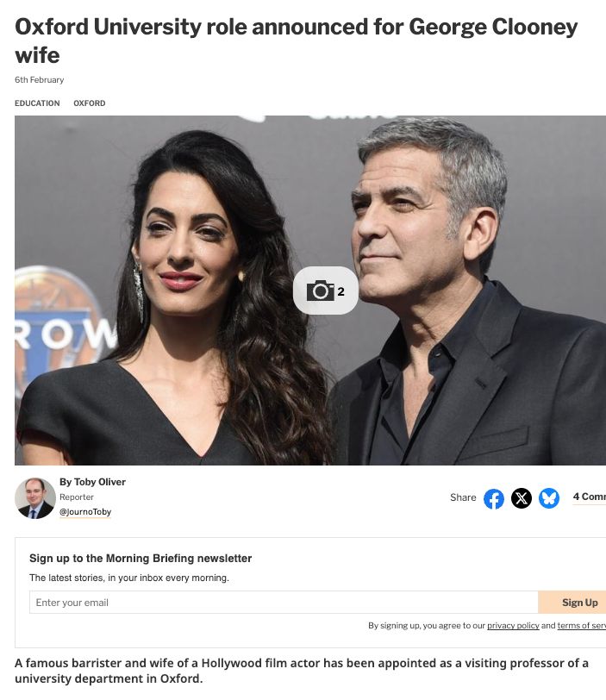Focus the Enter your email field
606x700 pixels.
(x=284, y=603)
